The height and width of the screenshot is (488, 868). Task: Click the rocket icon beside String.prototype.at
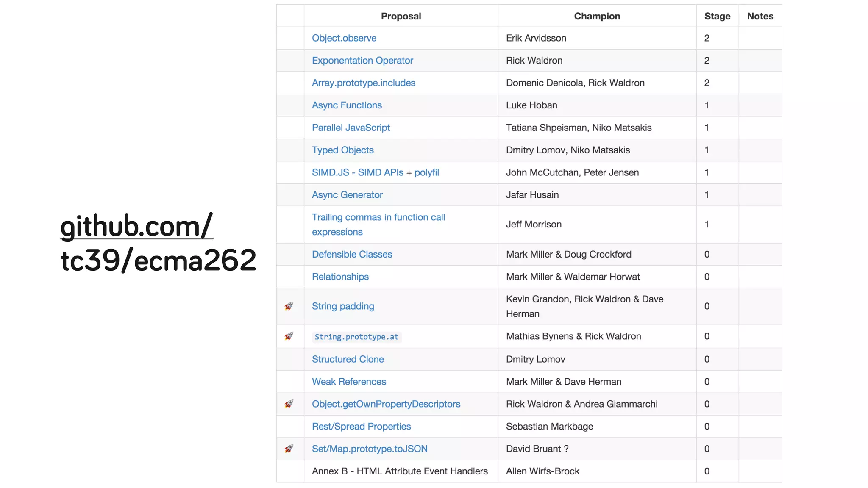(x=289, y=336)
